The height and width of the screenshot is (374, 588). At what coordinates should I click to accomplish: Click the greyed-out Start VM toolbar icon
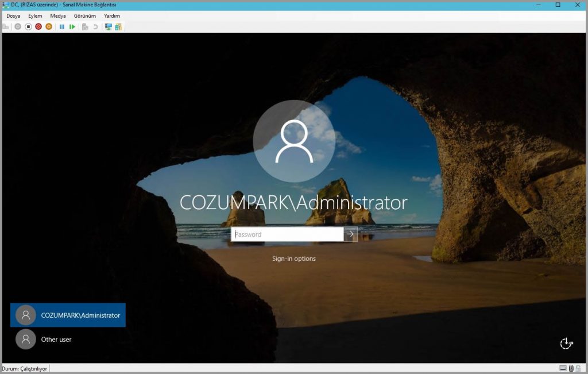tap(18, 26)
